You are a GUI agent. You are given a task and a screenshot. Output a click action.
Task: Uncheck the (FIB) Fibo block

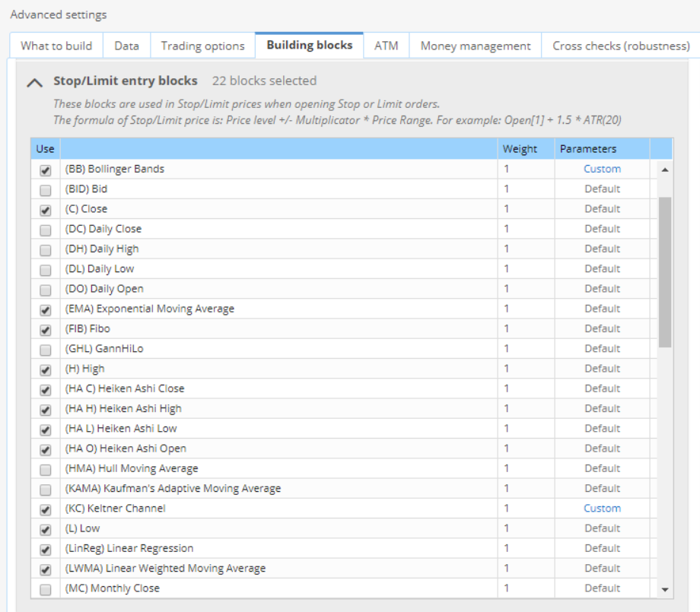(x=46, y=330)
